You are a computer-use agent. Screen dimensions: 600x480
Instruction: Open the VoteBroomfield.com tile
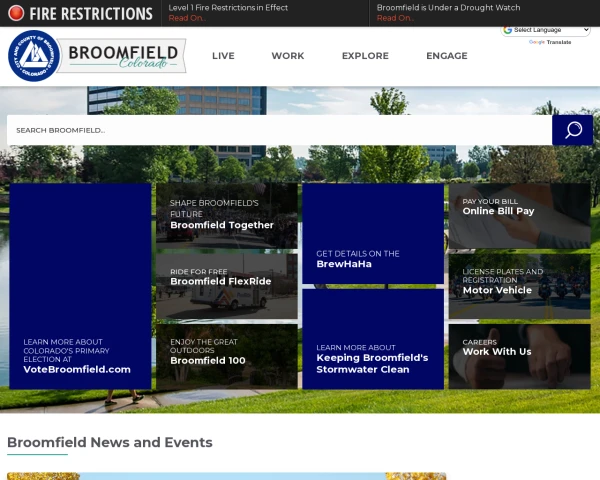point(80,286)
